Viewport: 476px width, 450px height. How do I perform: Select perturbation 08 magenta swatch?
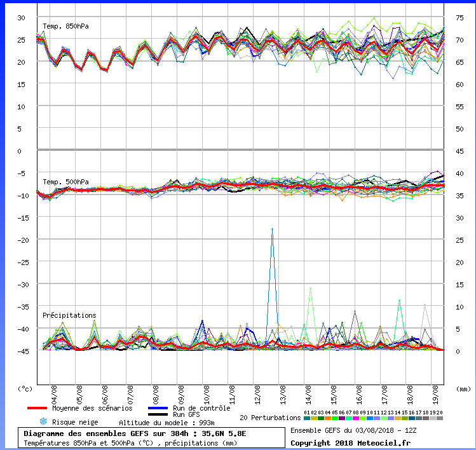[356, 418]
